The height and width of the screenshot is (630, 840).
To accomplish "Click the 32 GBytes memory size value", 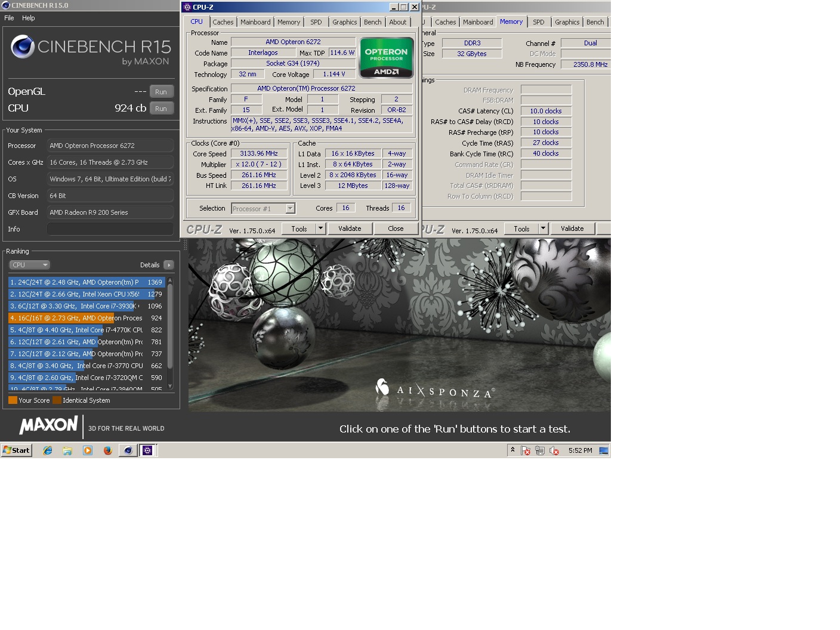I will [472, 54].
